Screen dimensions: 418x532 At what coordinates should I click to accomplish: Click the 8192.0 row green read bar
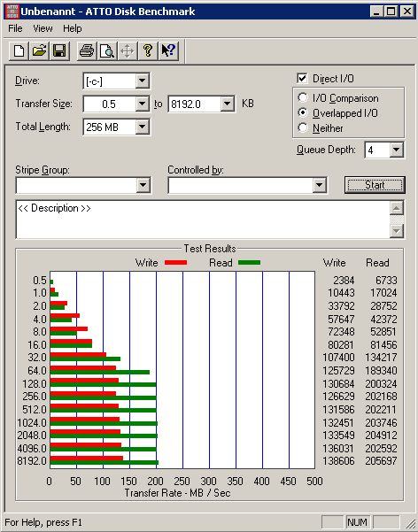click(104, 463)
